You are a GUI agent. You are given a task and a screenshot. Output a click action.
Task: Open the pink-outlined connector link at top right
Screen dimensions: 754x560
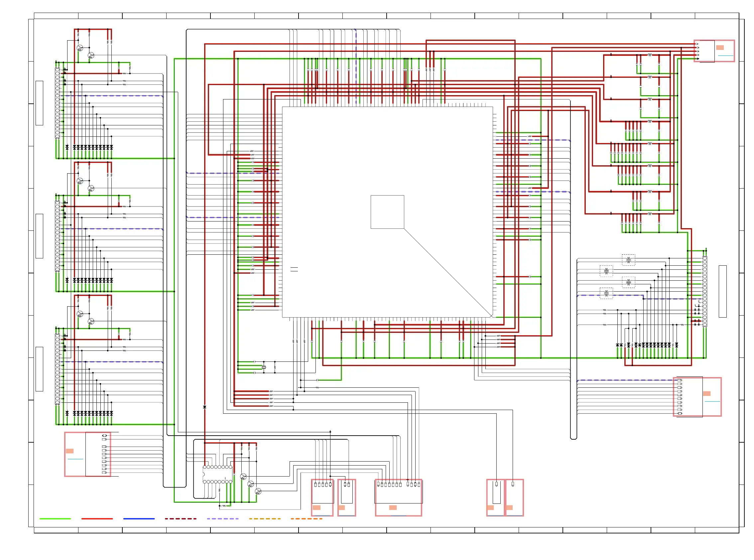714,51
